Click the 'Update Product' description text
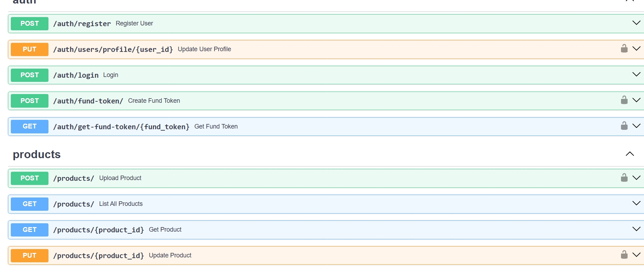 [170, 255]
